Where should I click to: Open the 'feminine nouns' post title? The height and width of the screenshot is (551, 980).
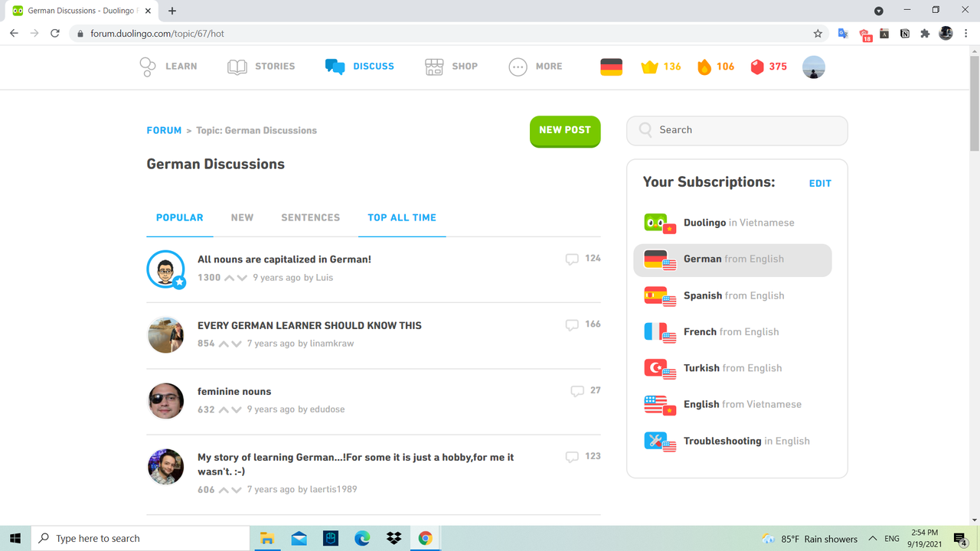click(234, 391)
